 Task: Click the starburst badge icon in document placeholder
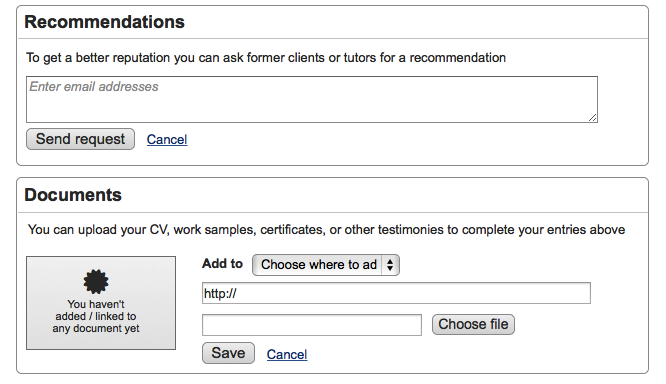click(x=96, y=282)
